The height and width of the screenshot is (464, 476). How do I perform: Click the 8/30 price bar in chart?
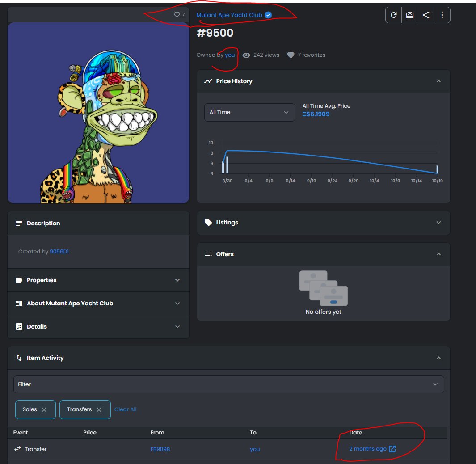point(227,165)
